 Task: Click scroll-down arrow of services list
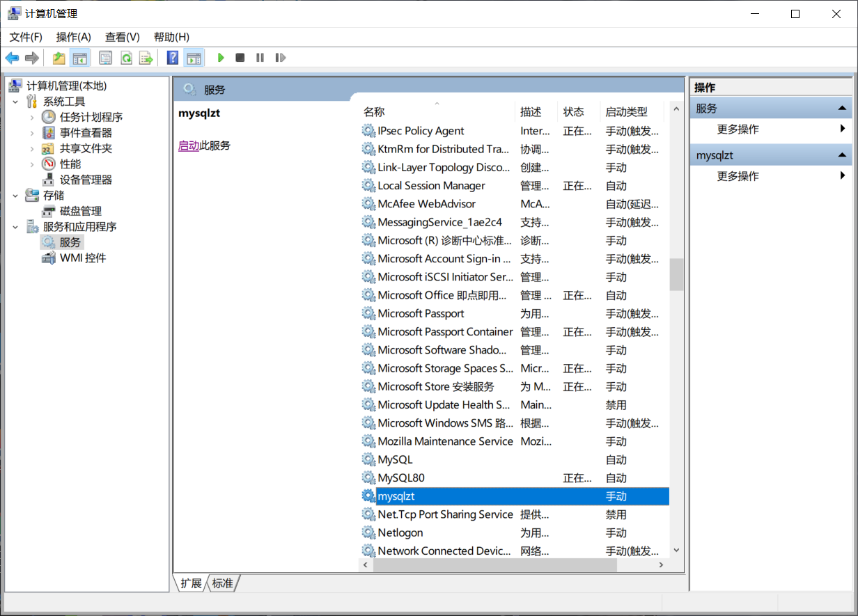click(676, 550)
